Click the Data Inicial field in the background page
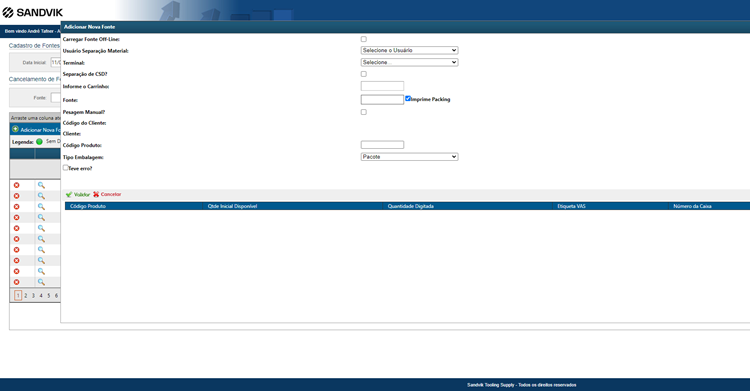The height and width of the screenshot is (391, 750). tap(55, 63)
